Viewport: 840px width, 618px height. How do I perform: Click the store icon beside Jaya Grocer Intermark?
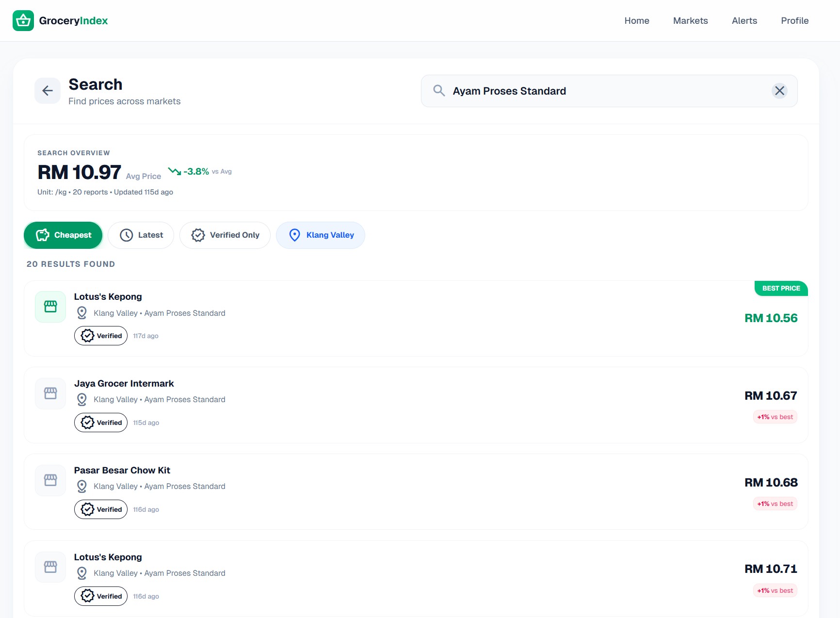[x=50, y=393]
